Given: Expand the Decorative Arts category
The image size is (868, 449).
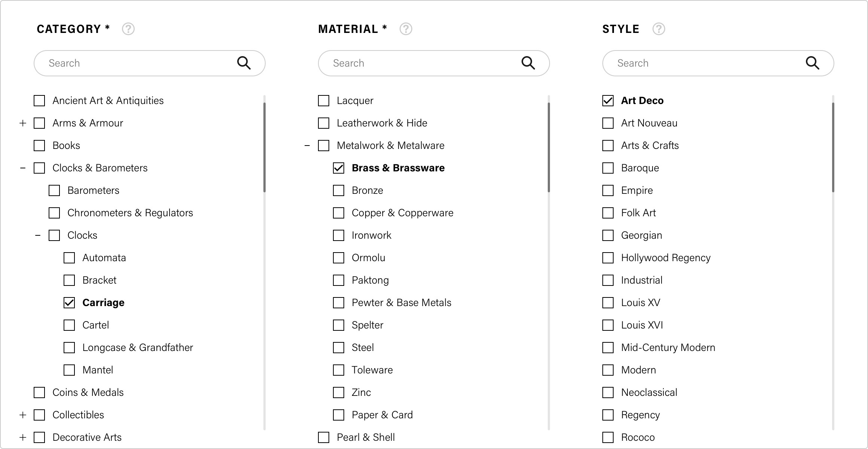Looking at the screenshot, I should coord(23,437).
